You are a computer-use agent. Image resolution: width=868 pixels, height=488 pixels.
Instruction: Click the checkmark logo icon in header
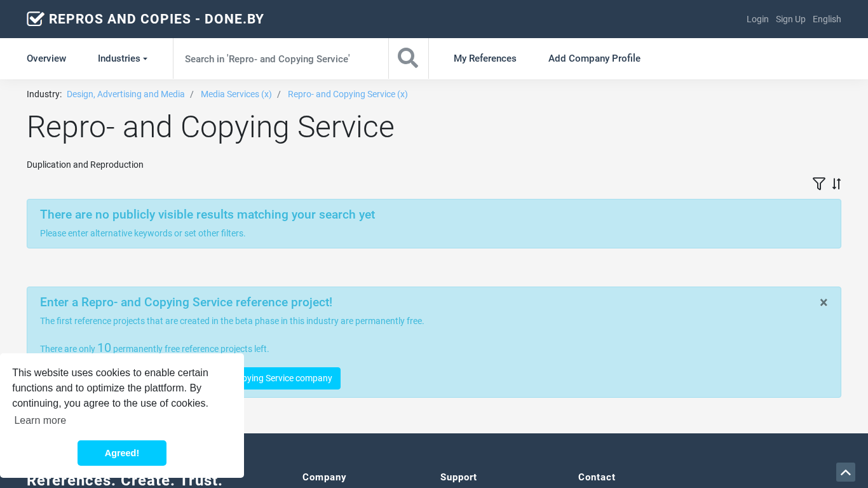(36, 19)
